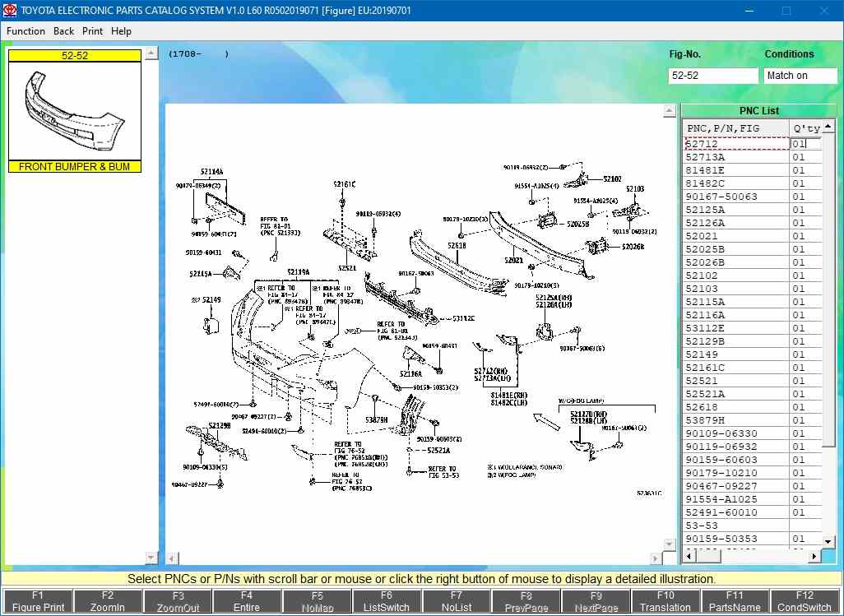The width and height of the screenshot is (844, 616).
Task: Select PNC row 52125A
Action: pyautogui.click(x=753, y=210)
